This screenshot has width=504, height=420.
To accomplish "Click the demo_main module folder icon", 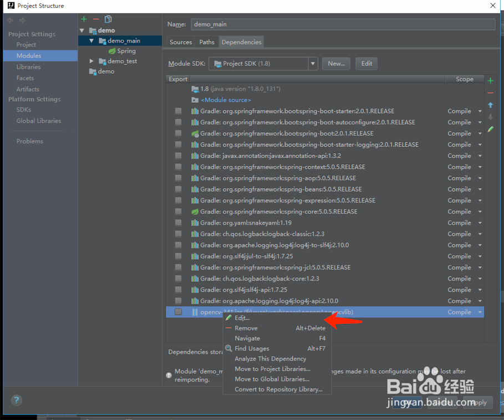I will pos(103,41).
